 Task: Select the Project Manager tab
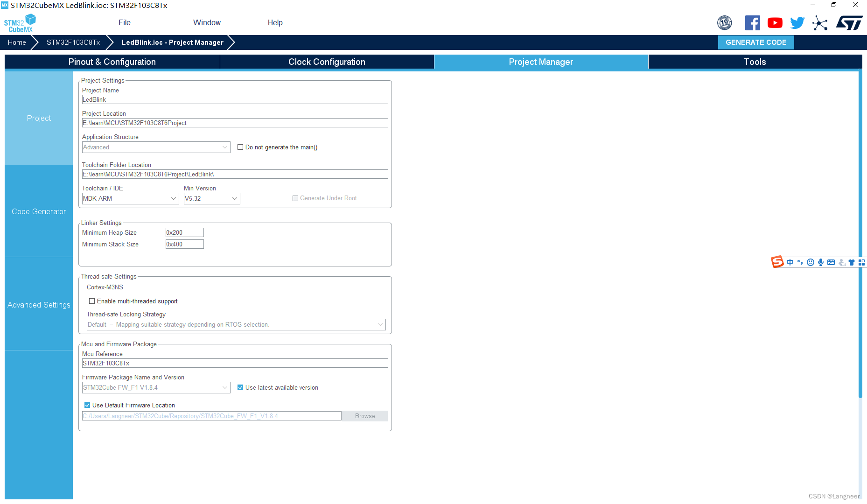[541, 62]
